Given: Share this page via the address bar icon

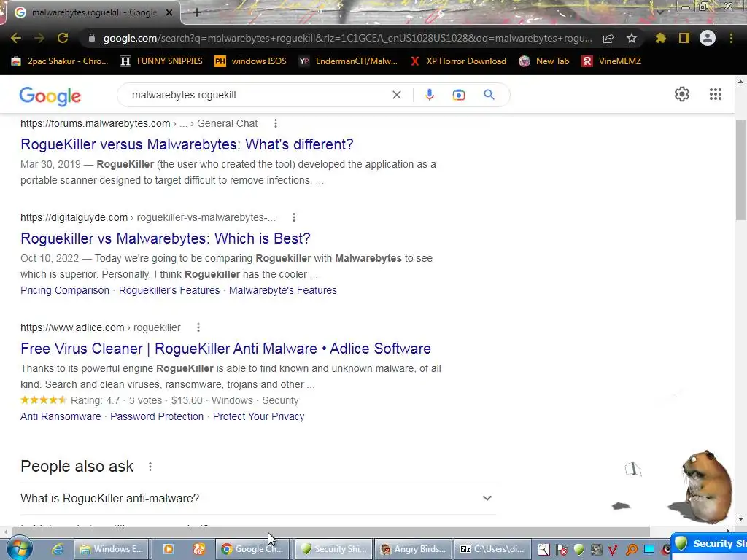Looking at the screenshot, I should tap(608, 38).
